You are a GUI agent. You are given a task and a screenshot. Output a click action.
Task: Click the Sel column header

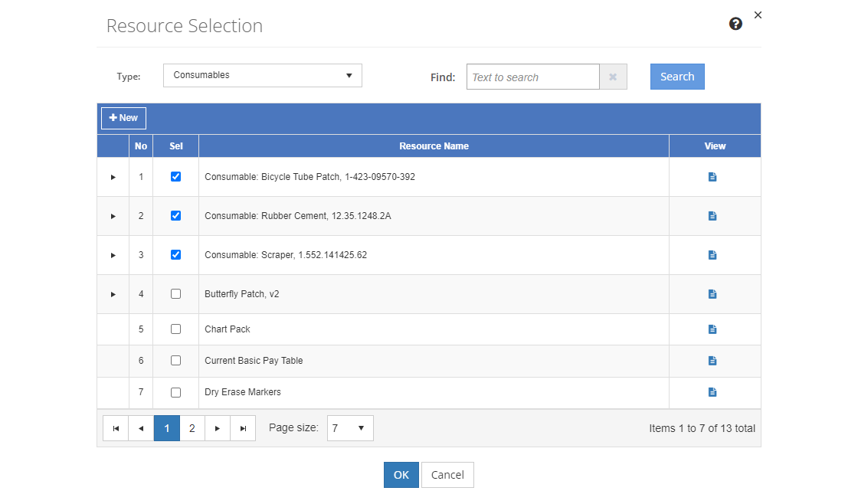tap(176, 146)
